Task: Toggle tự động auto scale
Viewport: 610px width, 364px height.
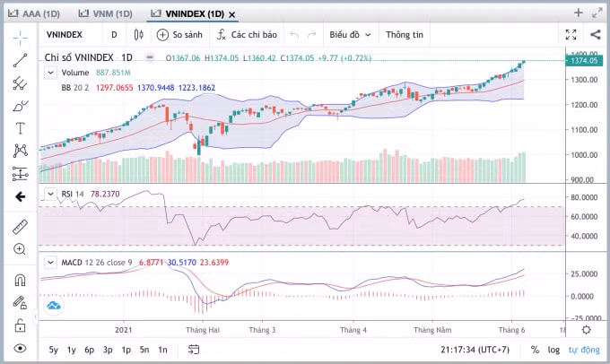Action: 584,350
